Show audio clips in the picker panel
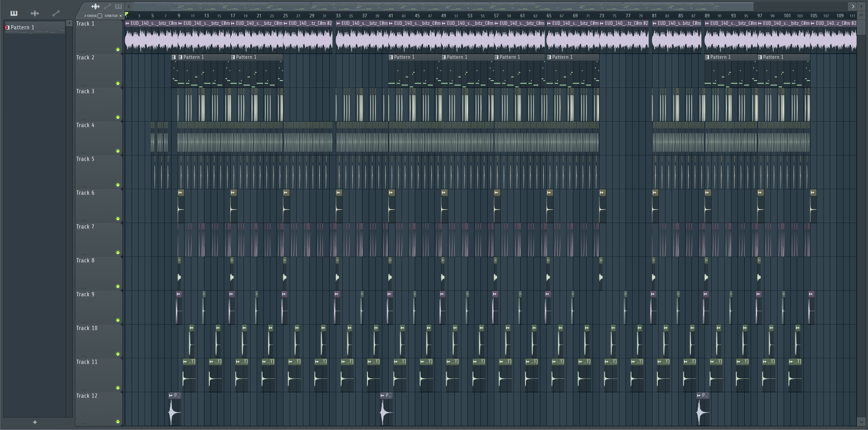Image resolution: width=868 pixels, height=430 pixels. click(x=35, y=13)
